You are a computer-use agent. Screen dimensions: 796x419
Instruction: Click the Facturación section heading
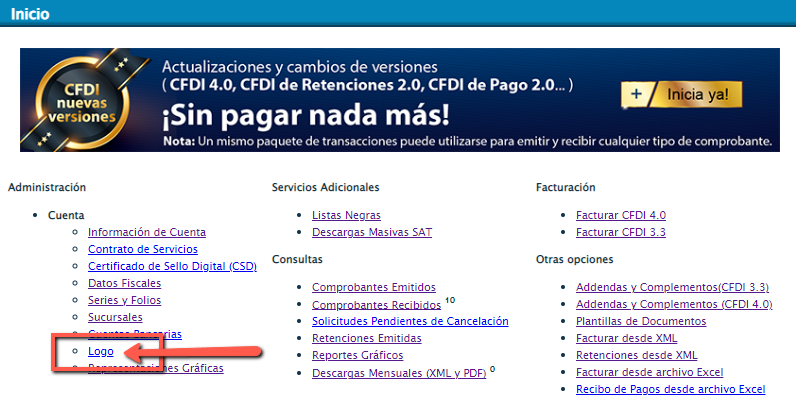tap(566, 187)
